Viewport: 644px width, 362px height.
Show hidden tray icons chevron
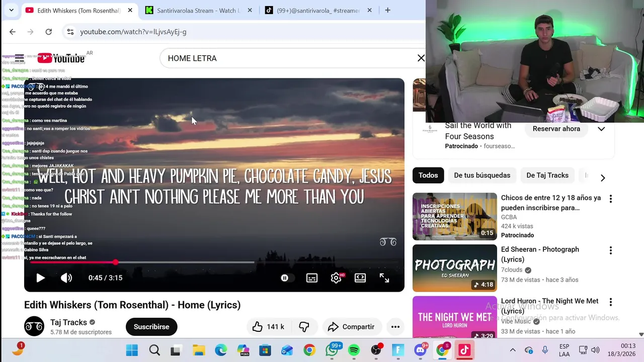(513, 350)
